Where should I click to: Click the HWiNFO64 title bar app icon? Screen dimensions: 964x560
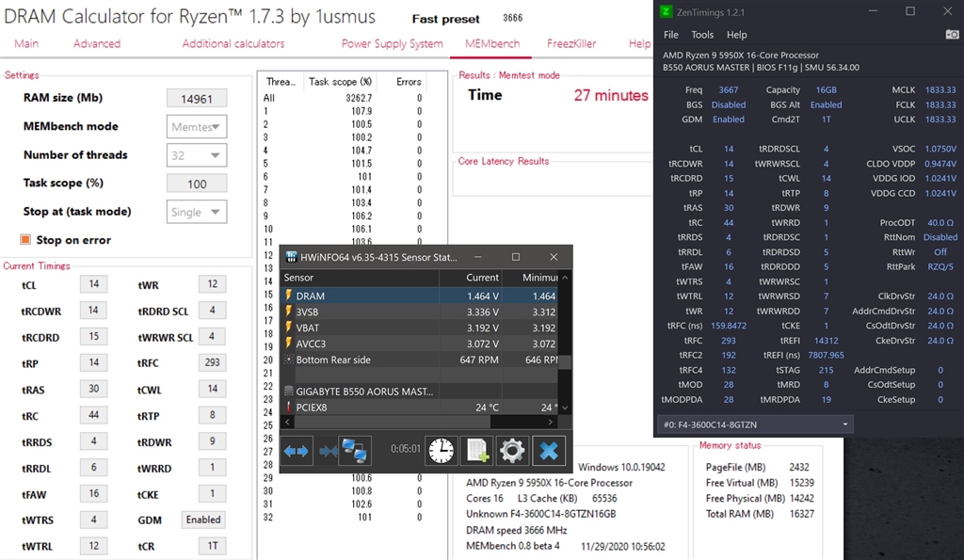[x=292, y=257]
